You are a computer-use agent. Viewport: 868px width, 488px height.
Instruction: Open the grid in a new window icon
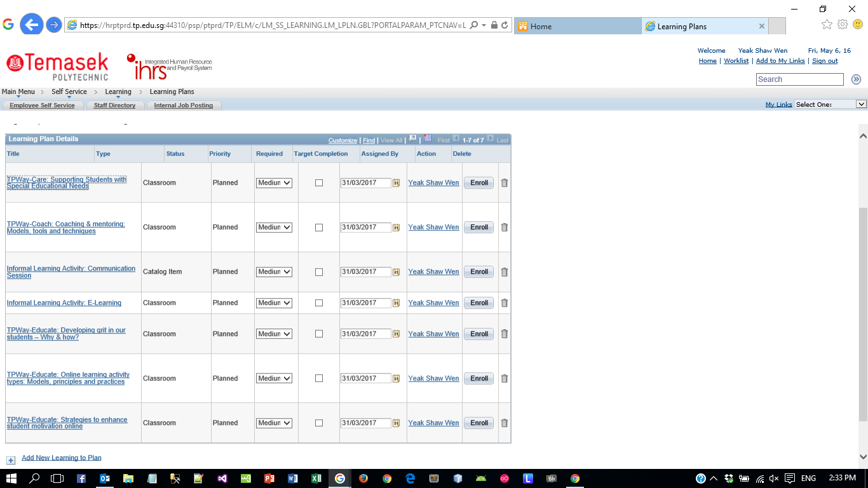(x=412, y=139)
